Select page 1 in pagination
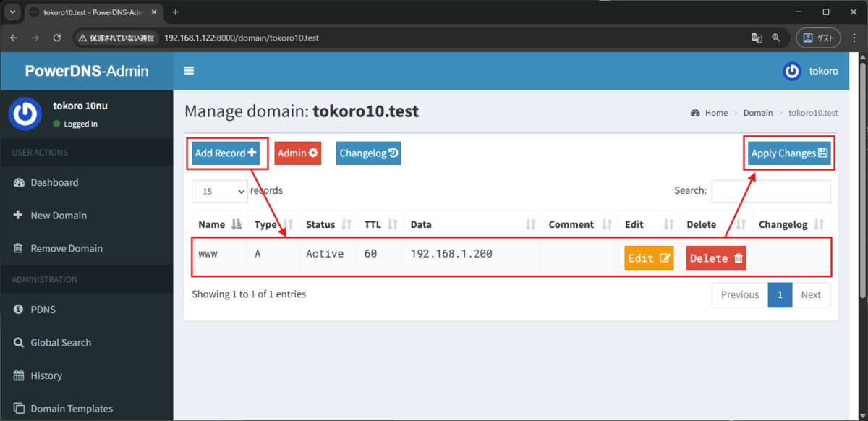The image size is (868, 421). [x=780, y=294]
